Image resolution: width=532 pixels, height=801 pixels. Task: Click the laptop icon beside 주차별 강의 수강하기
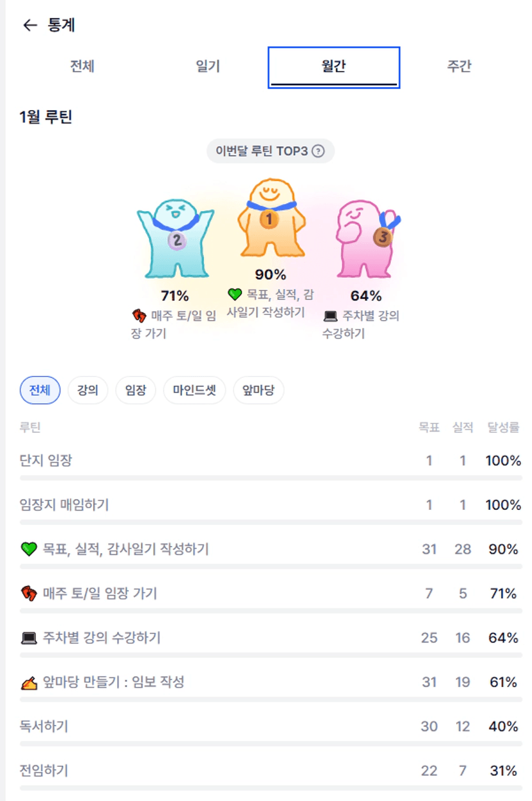[x=28, y=638]
